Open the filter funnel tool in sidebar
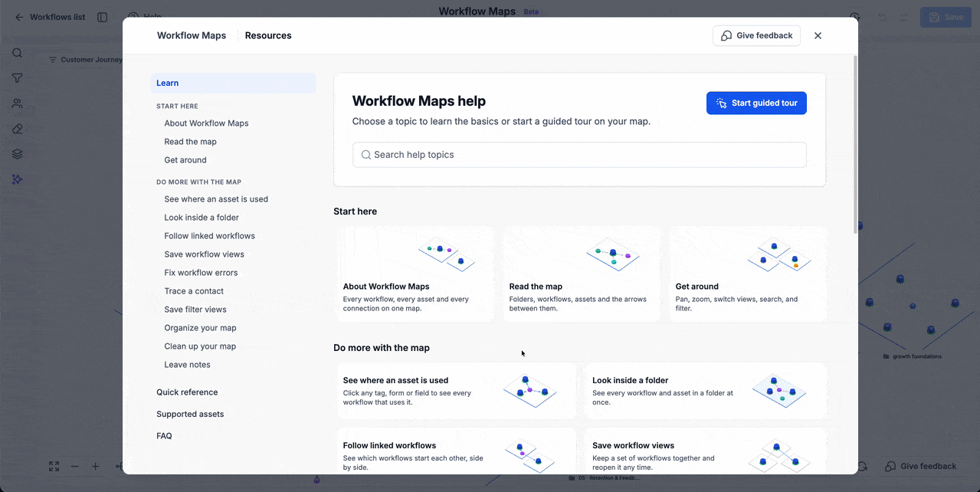980x492 pixels. [17, 78]
